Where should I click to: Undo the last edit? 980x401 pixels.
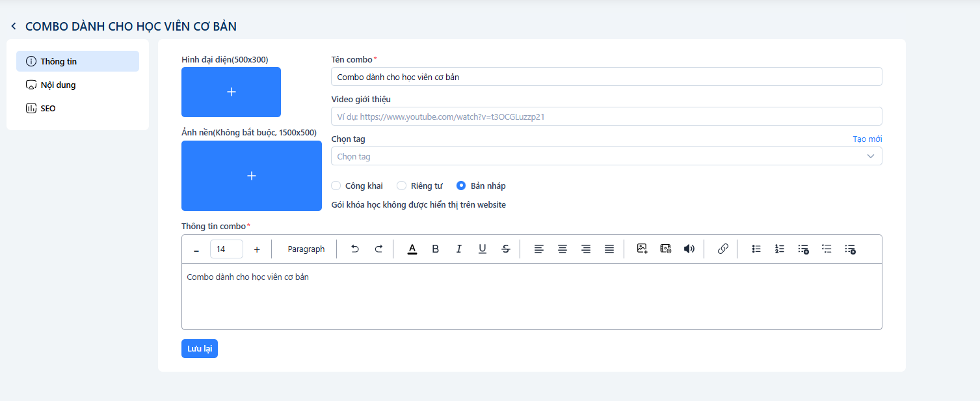[355, 249]
